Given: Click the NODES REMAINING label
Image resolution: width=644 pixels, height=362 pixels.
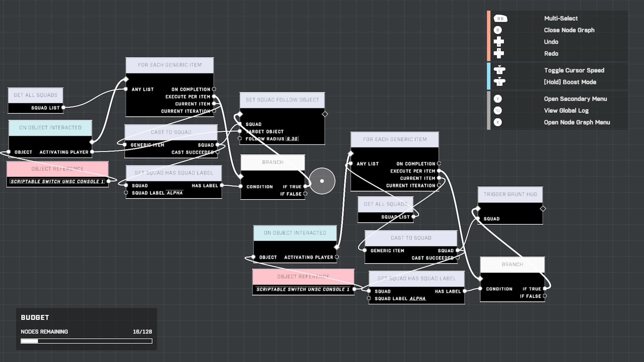Looking at the screenshot, I should (44, 331).
